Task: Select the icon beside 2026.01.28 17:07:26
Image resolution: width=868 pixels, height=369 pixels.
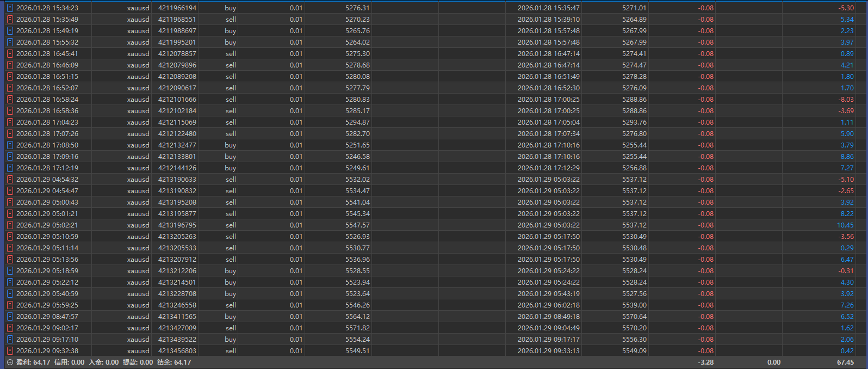Action: click(10, 134)
